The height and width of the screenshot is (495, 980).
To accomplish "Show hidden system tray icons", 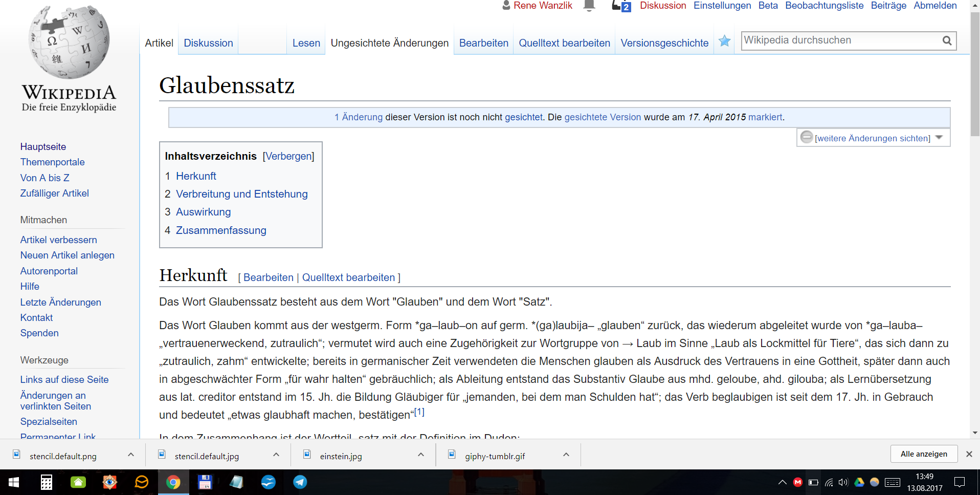I will tap(782, 482).
